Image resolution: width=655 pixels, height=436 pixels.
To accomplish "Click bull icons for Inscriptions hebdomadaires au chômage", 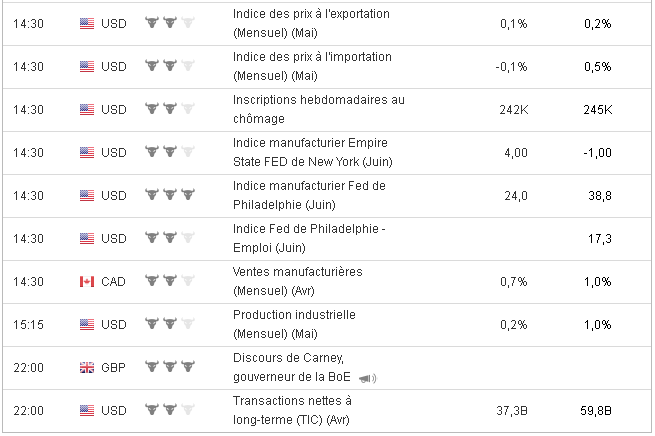I will (169, 109).
